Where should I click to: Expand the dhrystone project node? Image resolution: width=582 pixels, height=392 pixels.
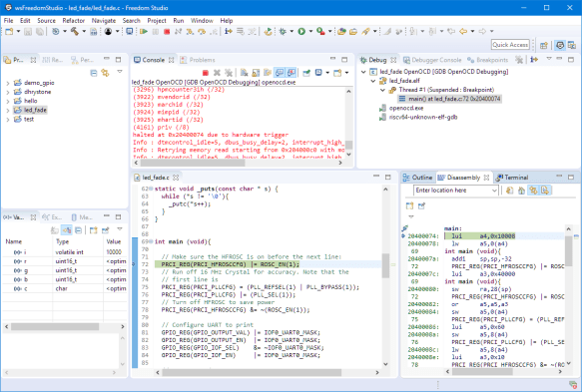[x=8, y=92]
